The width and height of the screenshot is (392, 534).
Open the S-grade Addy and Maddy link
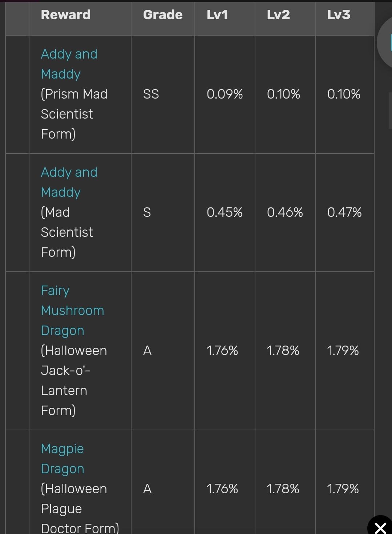click(x=69, y=182)
